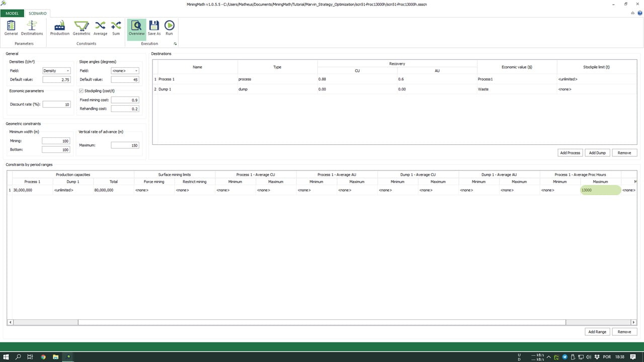Open the General parameters icon

[11, 28]
